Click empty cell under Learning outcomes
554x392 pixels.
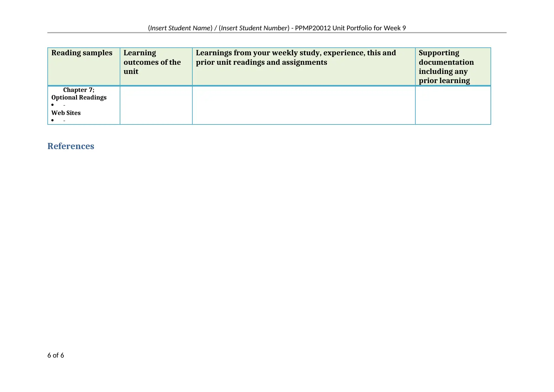coord(156,105)
